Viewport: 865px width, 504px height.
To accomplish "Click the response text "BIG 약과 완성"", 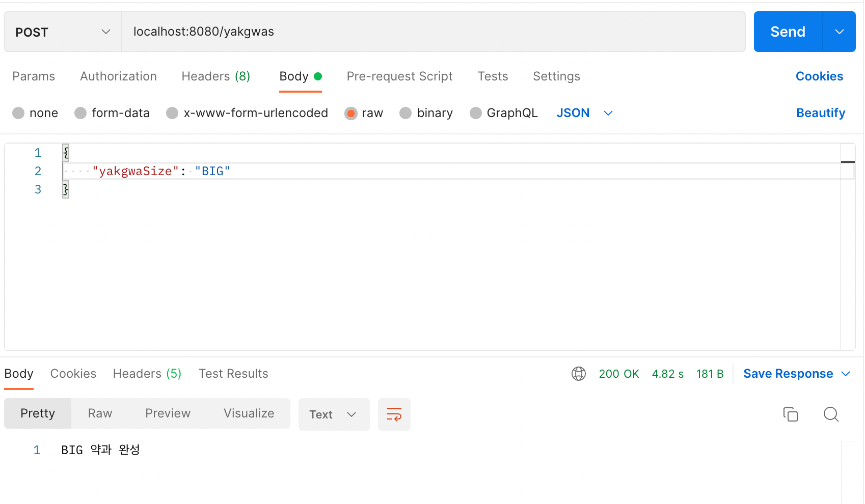I will tap(100, 450).
